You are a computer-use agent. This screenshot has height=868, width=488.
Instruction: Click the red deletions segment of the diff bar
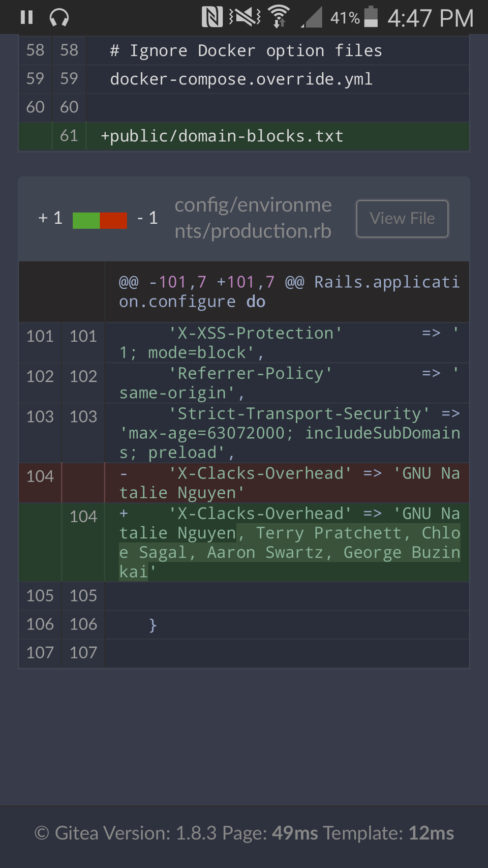coord(113,220)
